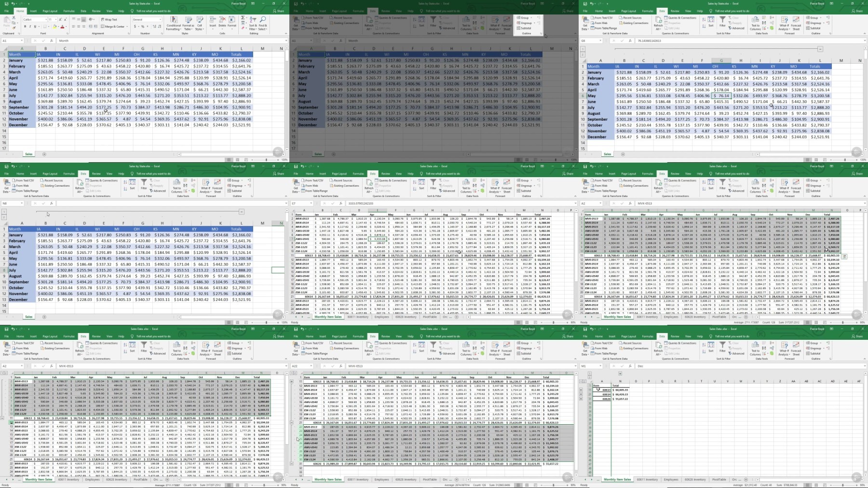Click Bold in the Home-tab Excel window

coord(25,27)
